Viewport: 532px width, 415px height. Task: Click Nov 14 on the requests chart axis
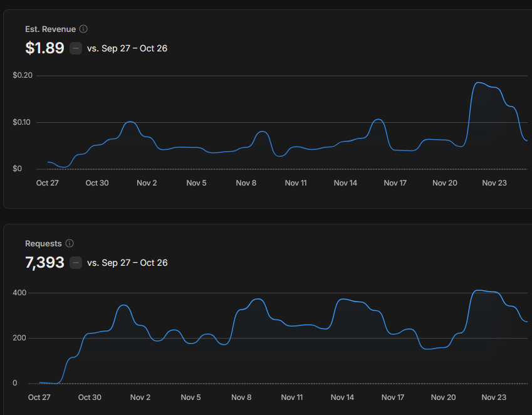(x=342, y=397)
